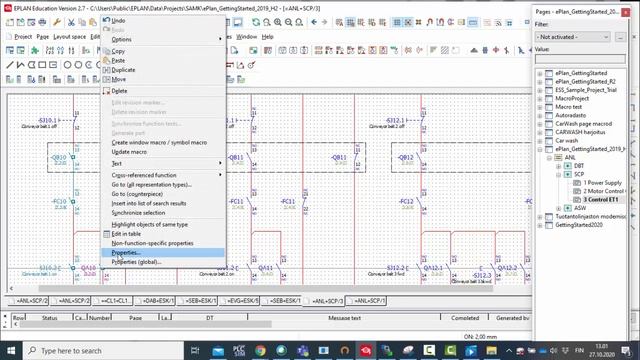Viewport: 640px width, 360px height.
Task: Click the Redraw refresh icon in toolbar
Action: pyautogui.click(x=256, y=22)
